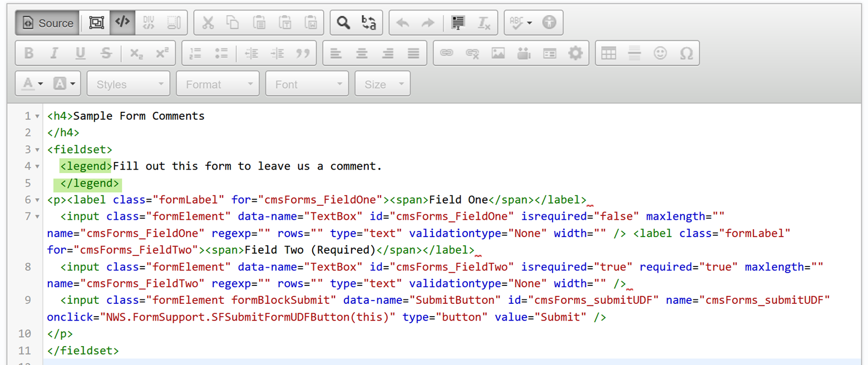Collapse the legend block at line 4
This screenshot has width=868, height=365.
(x=37, y=166)
